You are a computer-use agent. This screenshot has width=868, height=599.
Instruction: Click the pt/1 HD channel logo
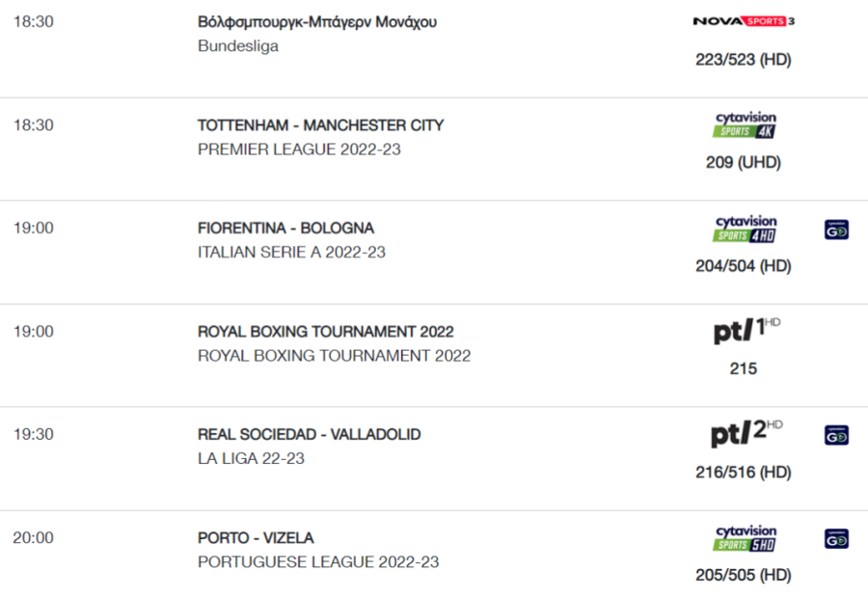tap(746, 330)
